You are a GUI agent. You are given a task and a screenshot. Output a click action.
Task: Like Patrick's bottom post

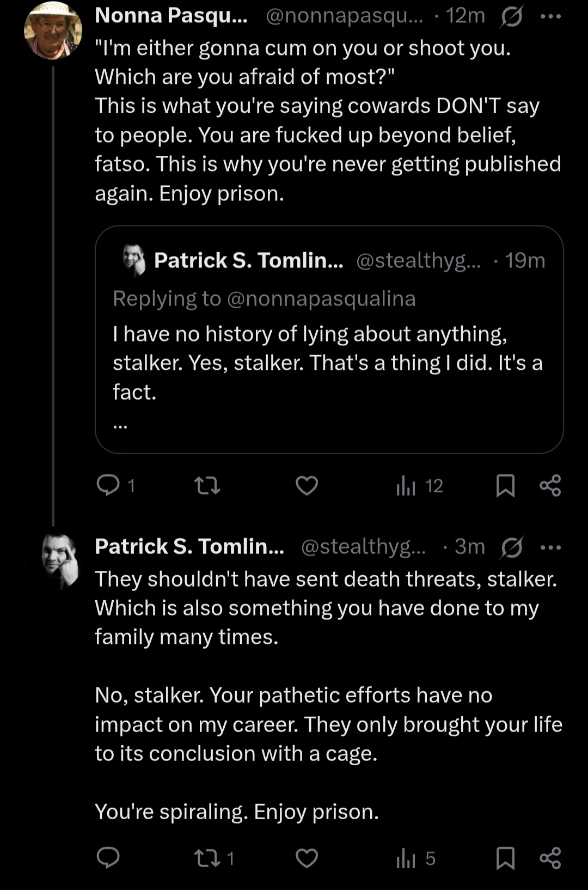(307, 858)
